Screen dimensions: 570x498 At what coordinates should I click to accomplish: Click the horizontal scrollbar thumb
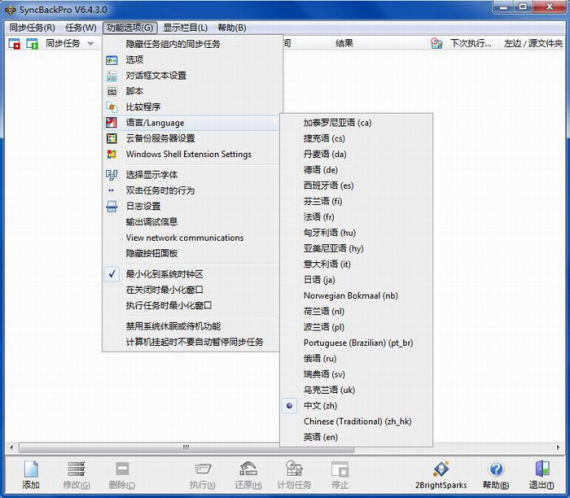click(x=186, y=447)
